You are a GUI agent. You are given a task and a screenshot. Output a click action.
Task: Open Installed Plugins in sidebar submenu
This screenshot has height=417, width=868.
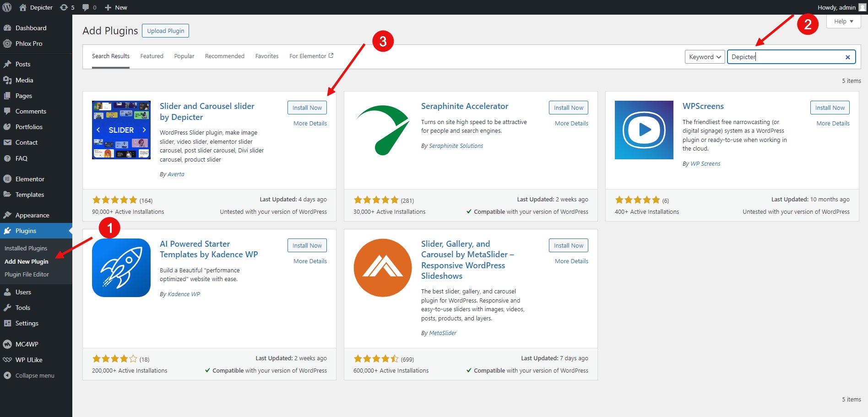(26, 248)
